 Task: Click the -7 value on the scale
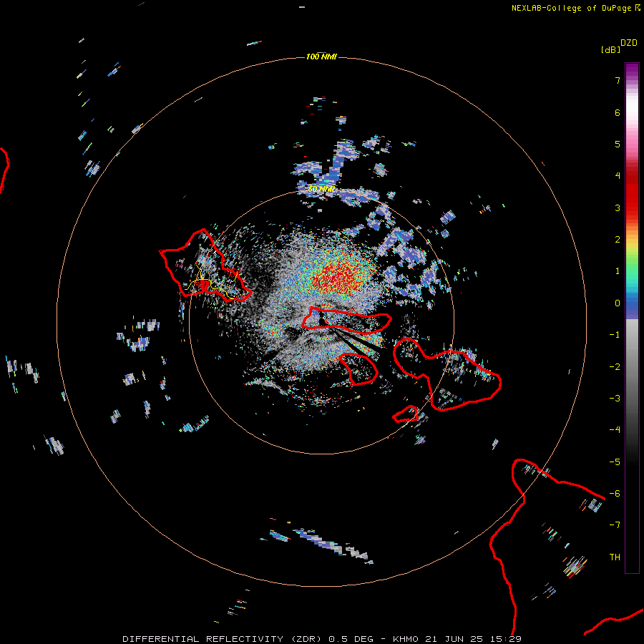[x=615, y=525]
